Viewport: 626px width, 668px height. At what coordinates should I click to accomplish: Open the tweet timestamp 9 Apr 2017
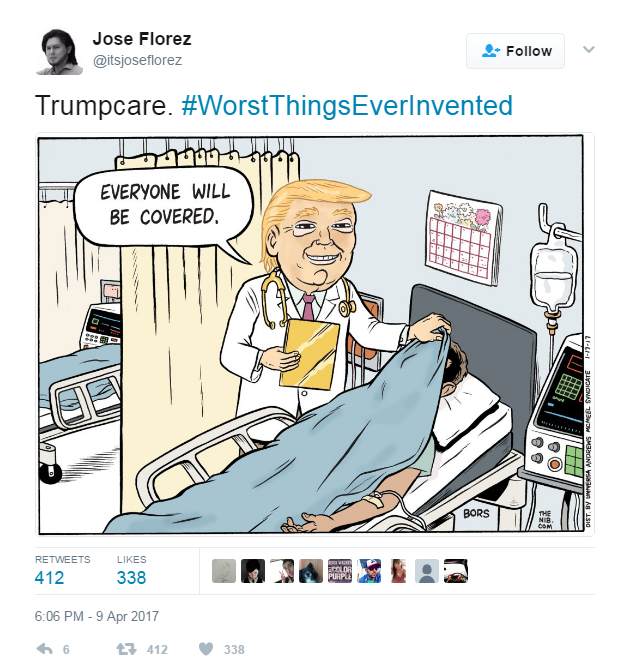pyautogui.click(x=97, y=616)
